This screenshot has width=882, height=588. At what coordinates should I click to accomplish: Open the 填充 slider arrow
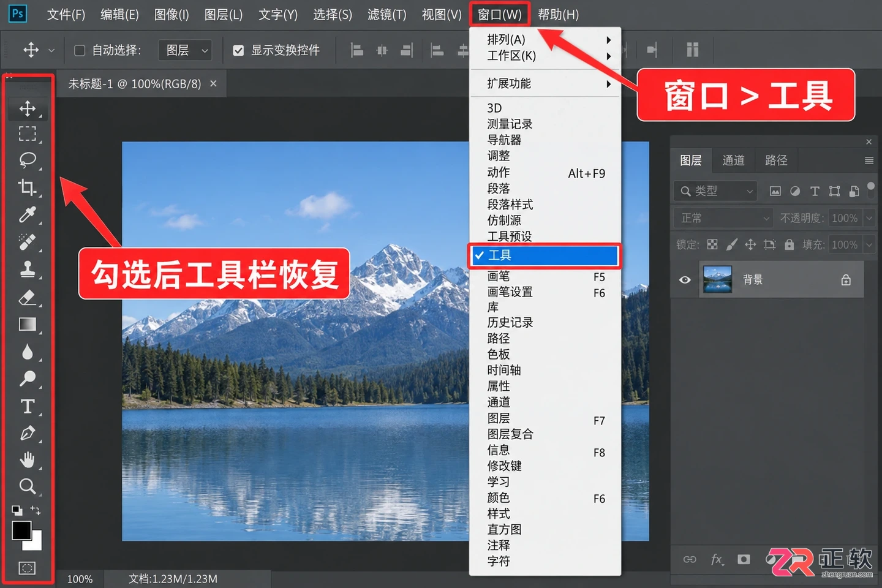(869, 244)
